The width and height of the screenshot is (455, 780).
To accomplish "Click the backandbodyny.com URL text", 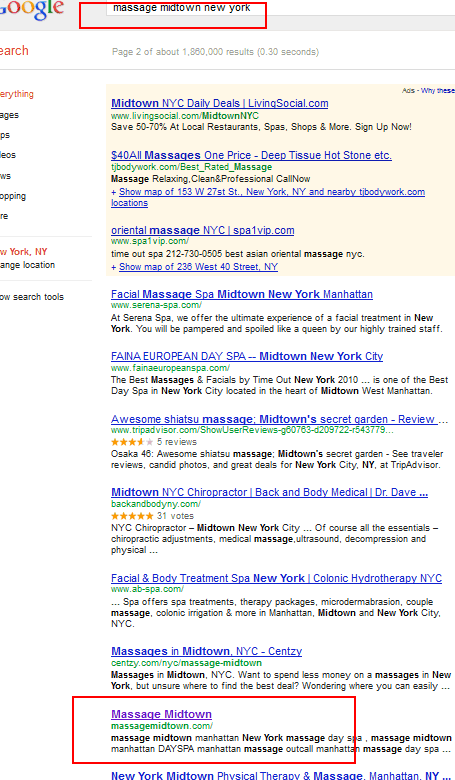I will [156, 504].
